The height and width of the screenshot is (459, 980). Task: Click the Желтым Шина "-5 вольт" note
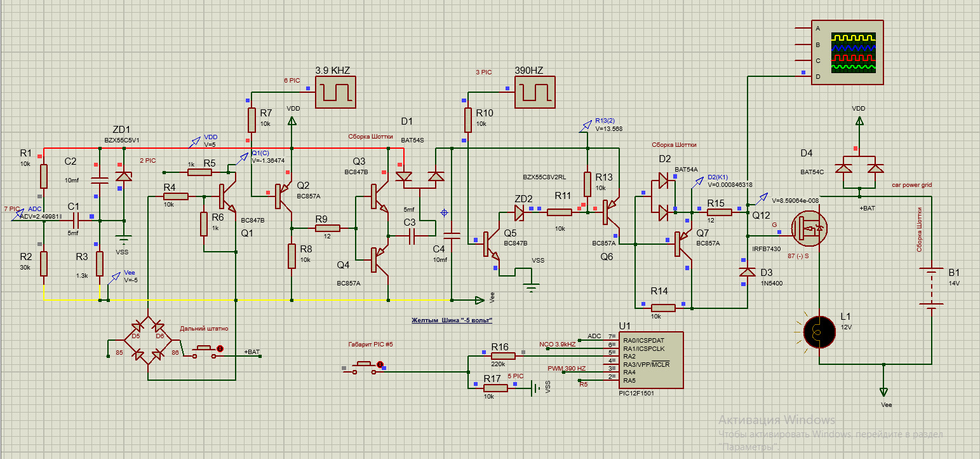452,320
